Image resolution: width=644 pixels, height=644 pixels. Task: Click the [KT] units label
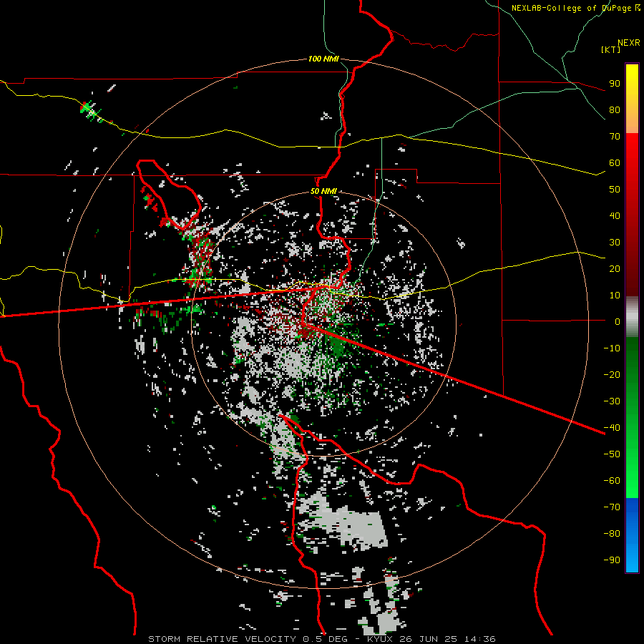(x=611, y=49)
